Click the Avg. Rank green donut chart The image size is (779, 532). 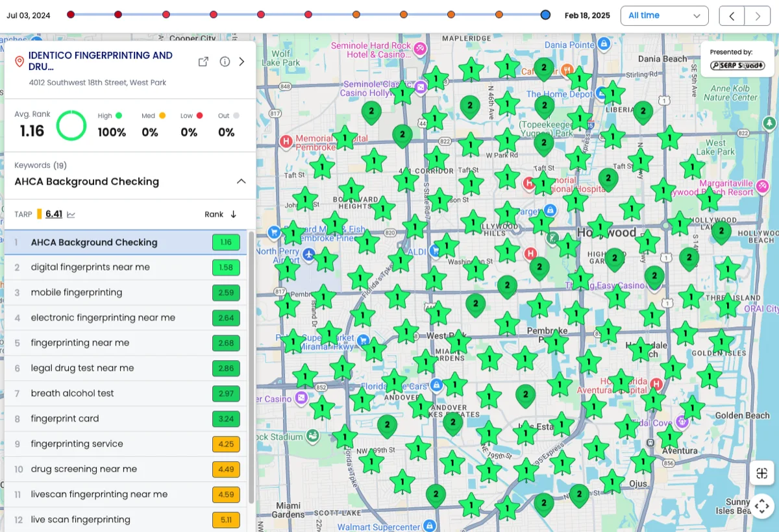point(71,125)
